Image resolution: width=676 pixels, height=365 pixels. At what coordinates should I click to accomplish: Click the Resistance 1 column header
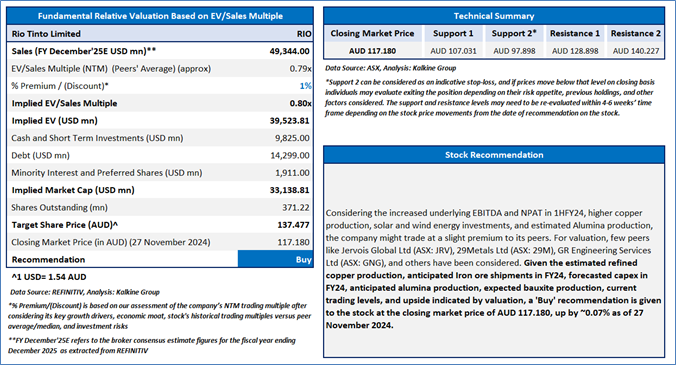pos(575,33)
